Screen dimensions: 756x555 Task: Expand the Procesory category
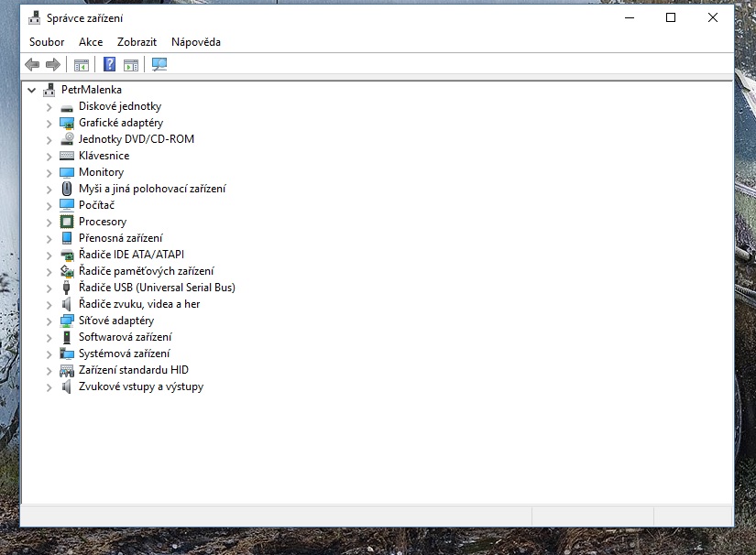(x=49, y=223)
